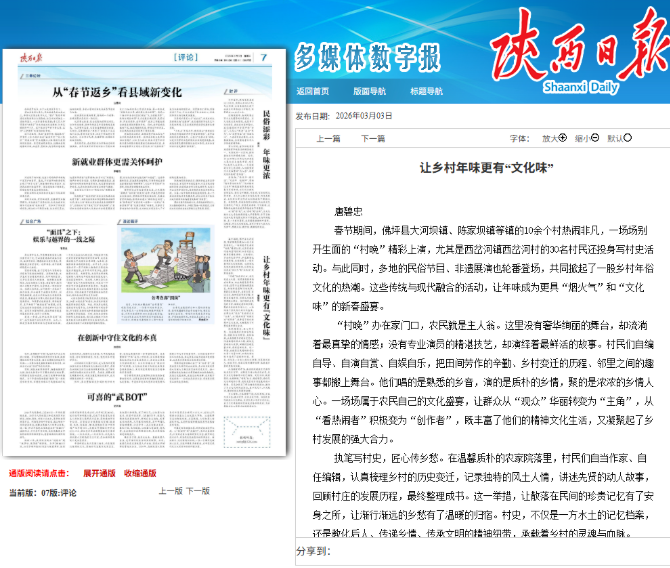
Task: Open the 返回首页 navigation item
Action: coord(313,91)
